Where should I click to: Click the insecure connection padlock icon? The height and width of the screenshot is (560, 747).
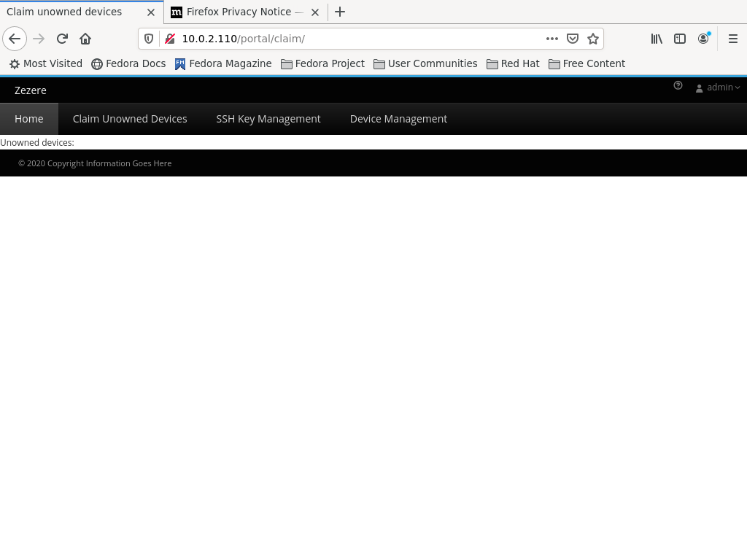point(169,39)
